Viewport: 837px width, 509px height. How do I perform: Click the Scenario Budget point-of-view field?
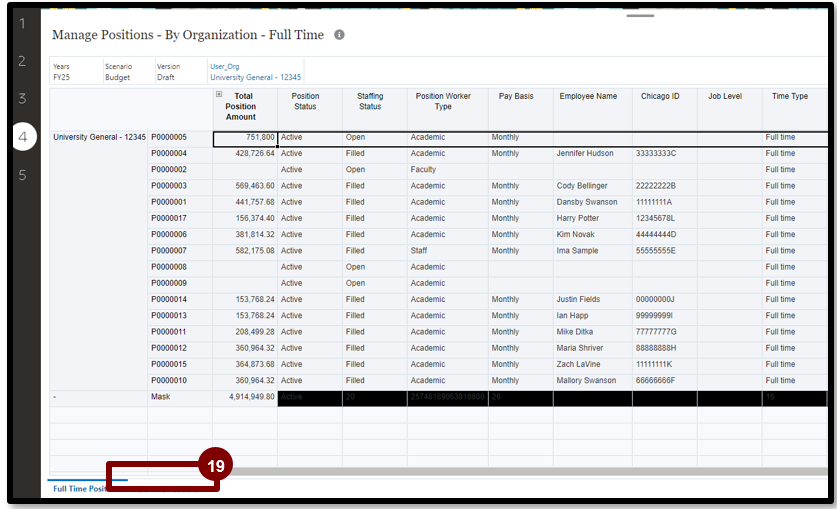click(129, 72)
